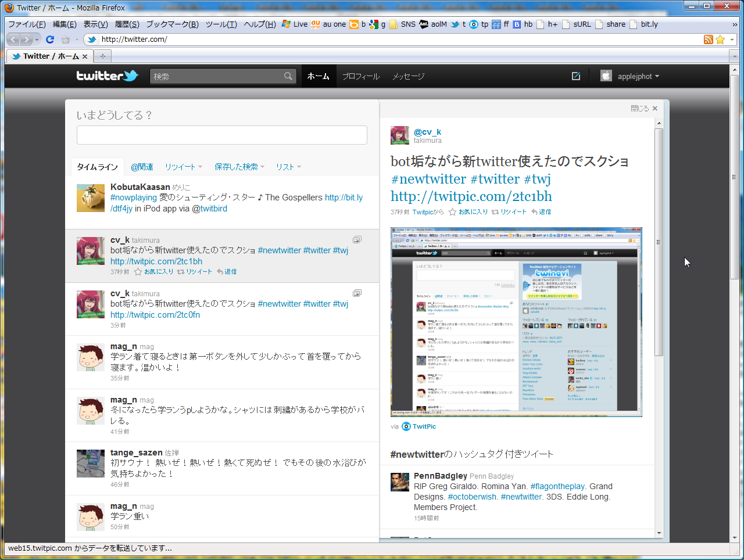Click the #newtwitter hashtag in detail tweet
This screenshot has height=560, width=744.
pyautogui.click(x=429, y=179)
